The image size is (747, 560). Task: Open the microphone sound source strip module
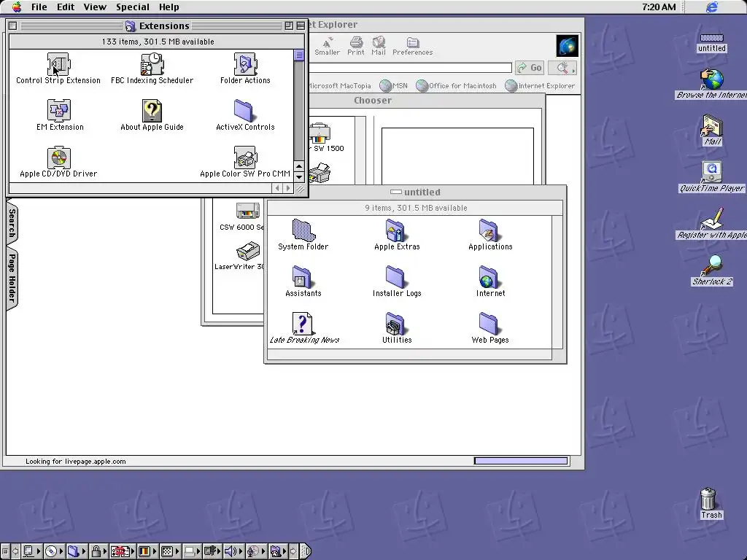tap(256, 551)
